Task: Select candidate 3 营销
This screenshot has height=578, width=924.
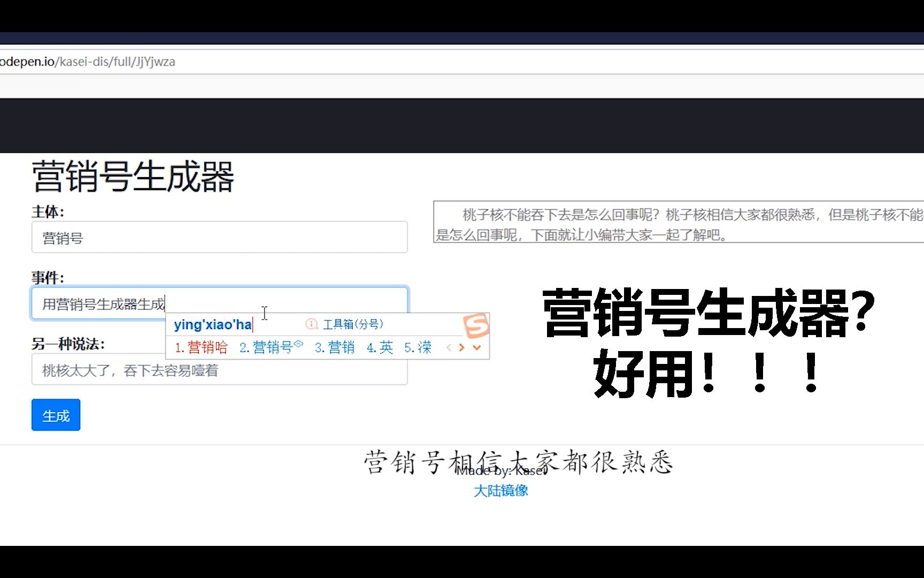Action: 335,347
